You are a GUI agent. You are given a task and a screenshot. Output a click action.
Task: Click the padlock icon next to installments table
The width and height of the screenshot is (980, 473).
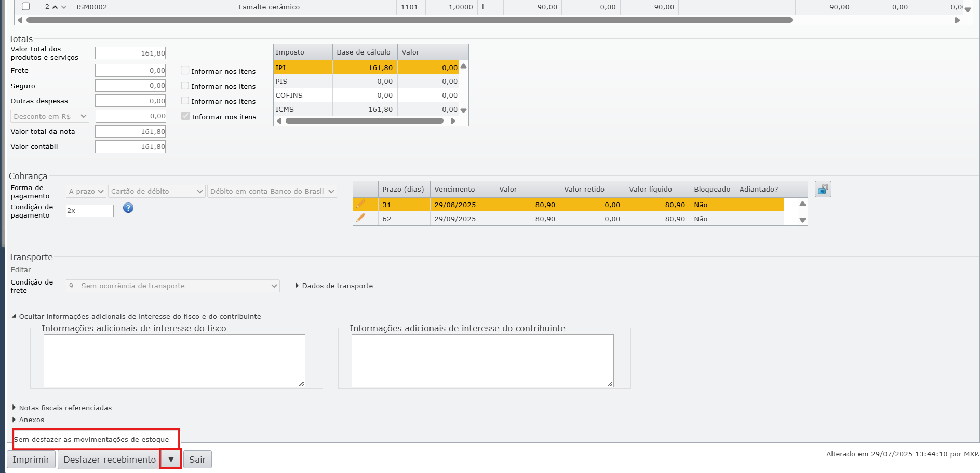(823, 190)
